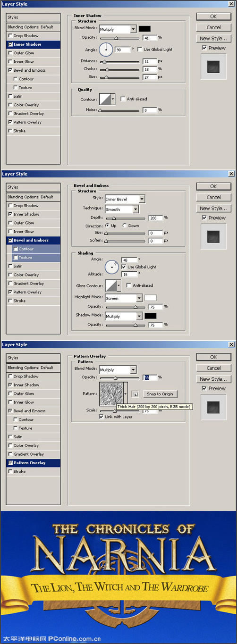Select the Up direction radio button
Viewport: 237px width, 644px height.
point(107,226)
